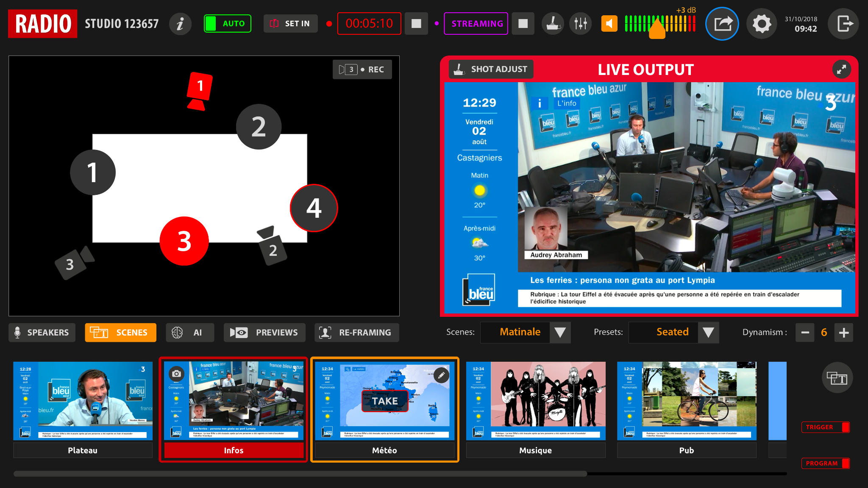868x488 pixels.
Task: Toggle camera 3 REC button
Action: [x=362, y=69]
